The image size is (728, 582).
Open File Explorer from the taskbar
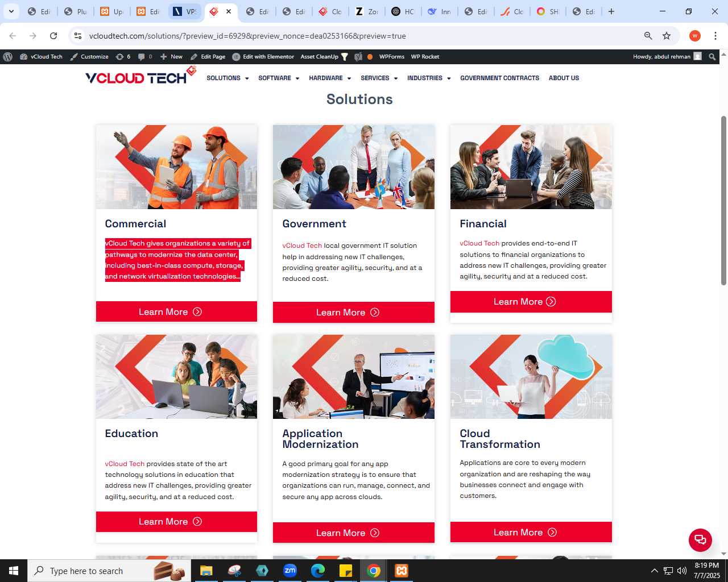(206, 571)
